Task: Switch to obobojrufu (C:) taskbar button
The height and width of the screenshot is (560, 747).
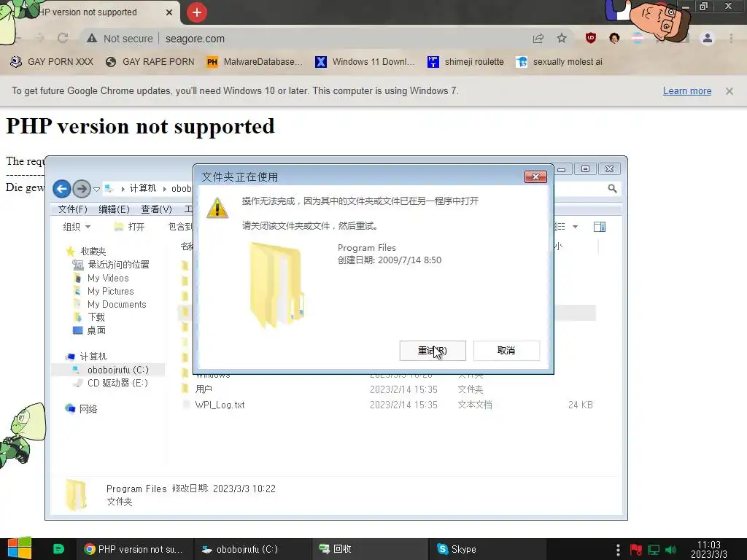Action: 252,549
